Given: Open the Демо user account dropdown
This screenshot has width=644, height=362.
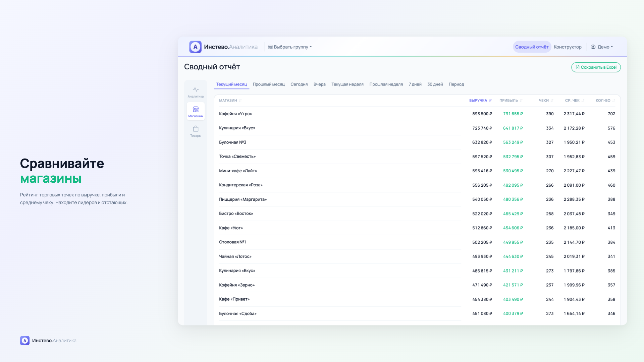Looking at the screenshot, I should (x=602, y=47).
